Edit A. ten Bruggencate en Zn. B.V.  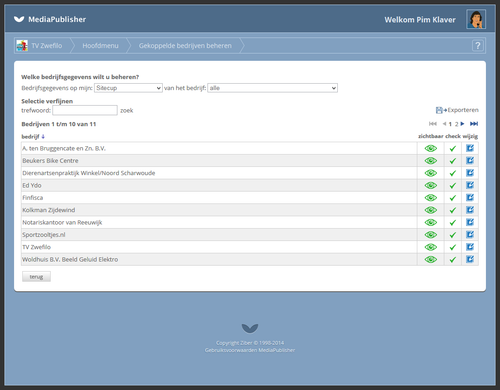[470, 148]
